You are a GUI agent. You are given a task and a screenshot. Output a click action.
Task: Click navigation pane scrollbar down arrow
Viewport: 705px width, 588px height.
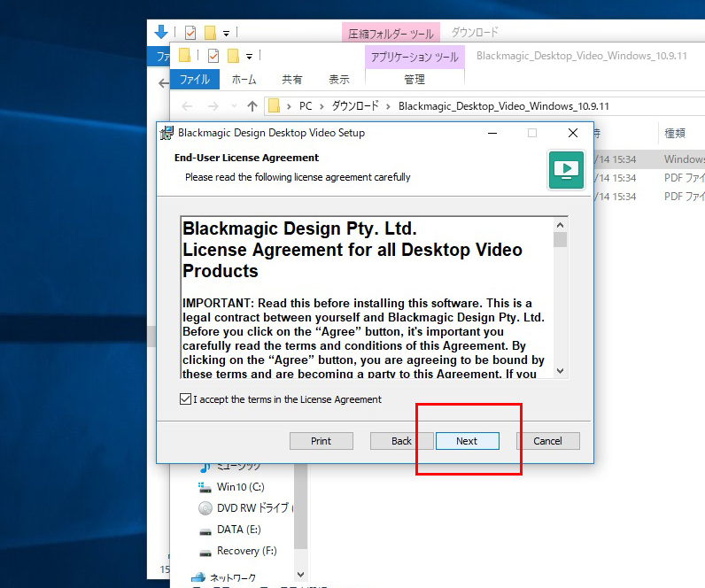coord(301,575)
